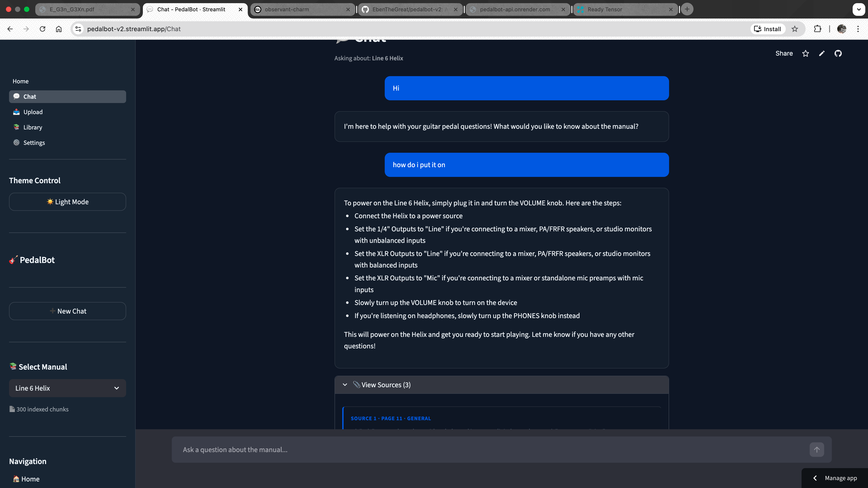
Task: Close the observant-charm tab
Action: 348,9
